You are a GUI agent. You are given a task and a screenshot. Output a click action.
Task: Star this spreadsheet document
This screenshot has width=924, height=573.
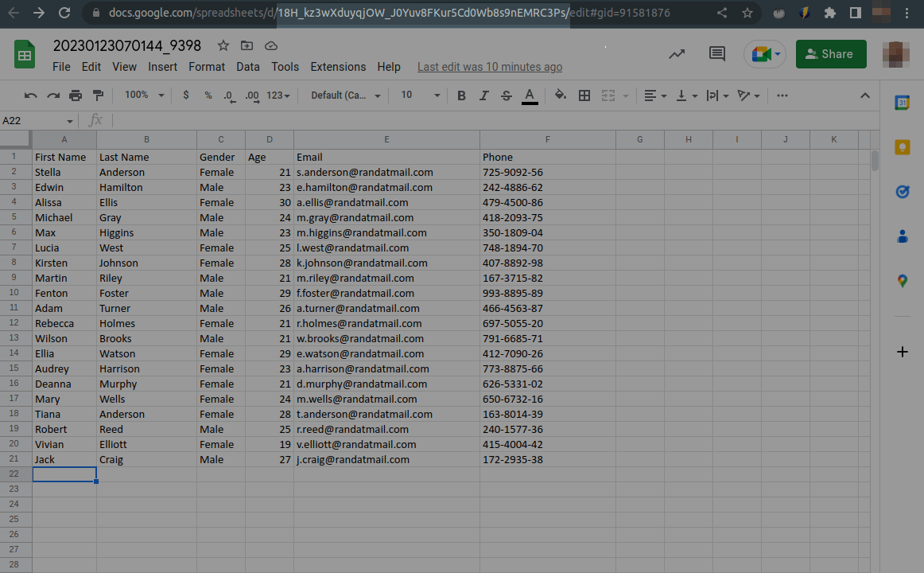[223, 45]
